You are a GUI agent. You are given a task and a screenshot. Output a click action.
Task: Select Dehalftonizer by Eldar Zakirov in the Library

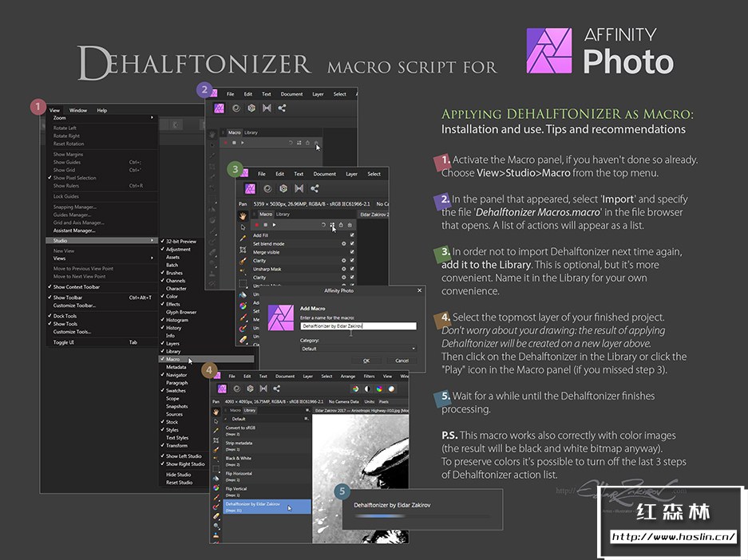coord(267,507)
